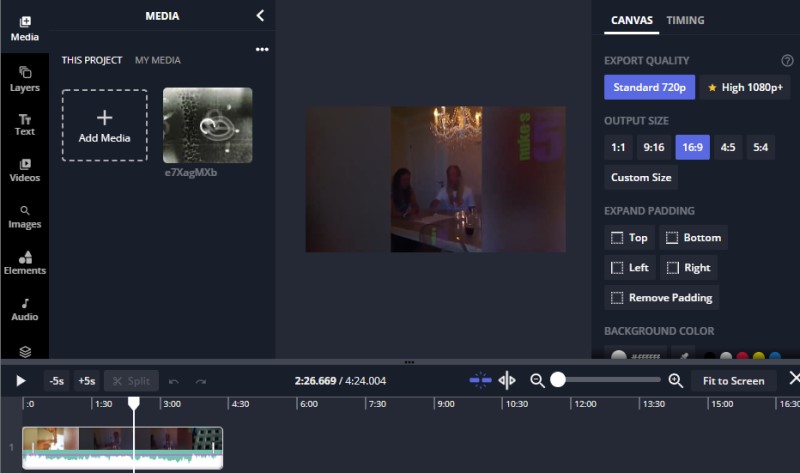800x473 pixels.
Task: Click the timeline zoom slider handle
Action: [558, 380]
